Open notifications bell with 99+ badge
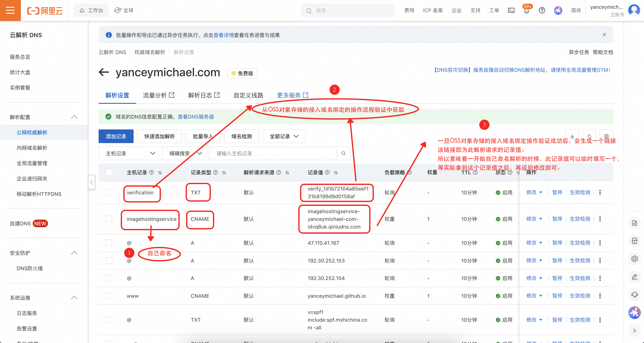The image size is (644, 343). tap(526, 10)
